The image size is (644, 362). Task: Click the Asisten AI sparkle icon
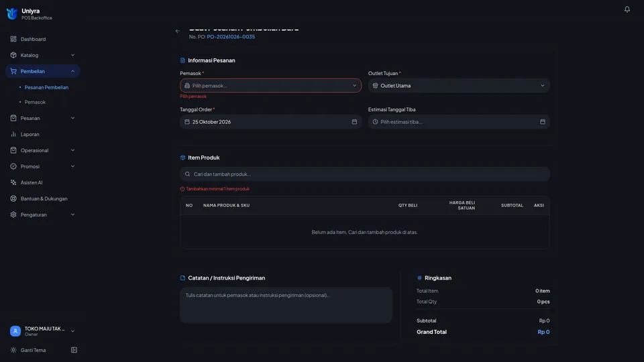(x=13, y=182)
